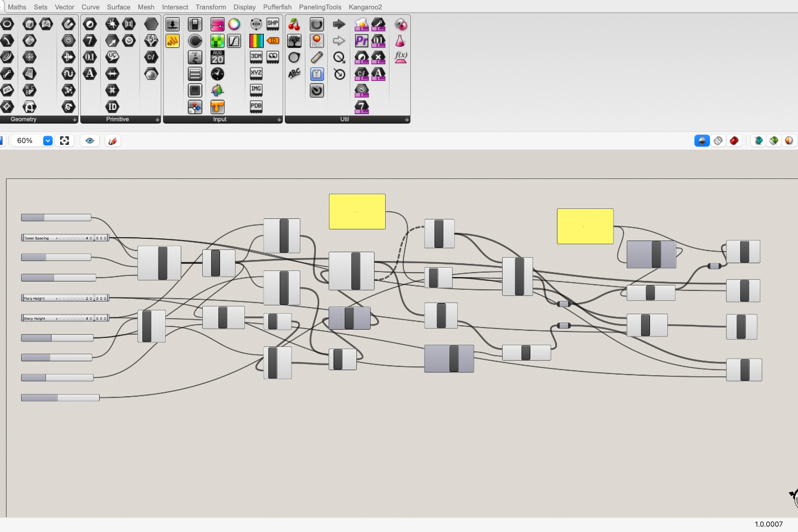Screen dimensions: 798x532
Task: Open the zoom percentage dropdown
Action: [x=48, y=140]
